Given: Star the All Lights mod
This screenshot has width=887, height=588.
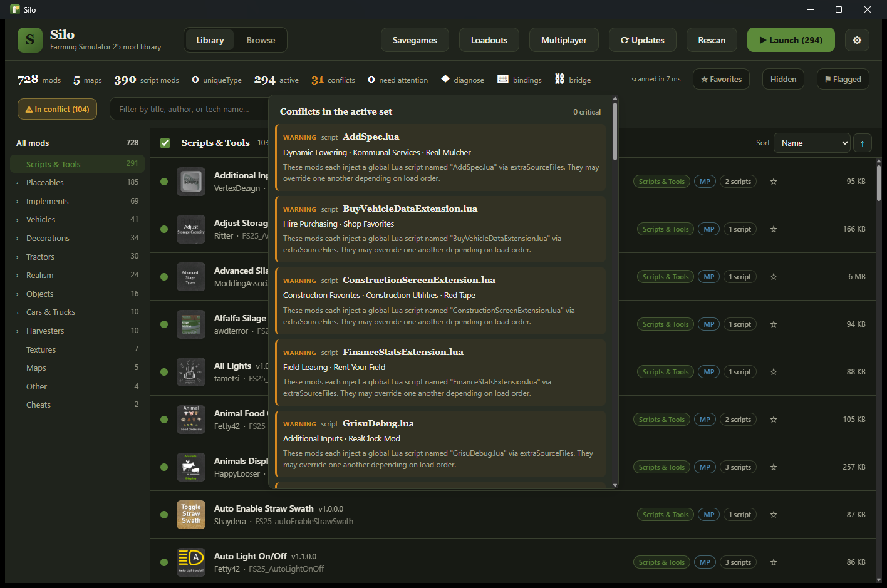Looking at the screenshot, I should (774, 372).
